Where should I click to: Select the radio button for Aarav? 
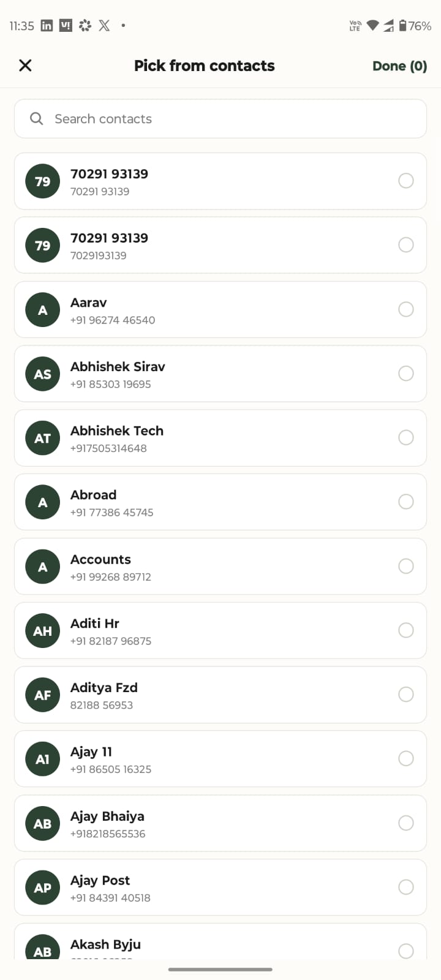click(406, 309)
